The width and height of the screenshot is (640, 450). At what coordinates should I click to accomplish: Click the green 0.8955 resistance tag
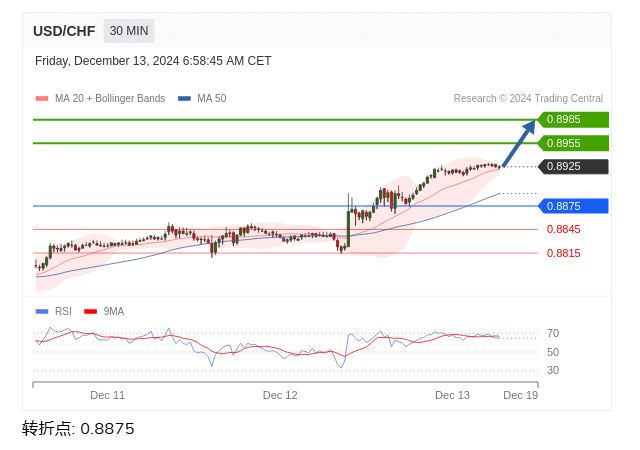tap(573, 143)
